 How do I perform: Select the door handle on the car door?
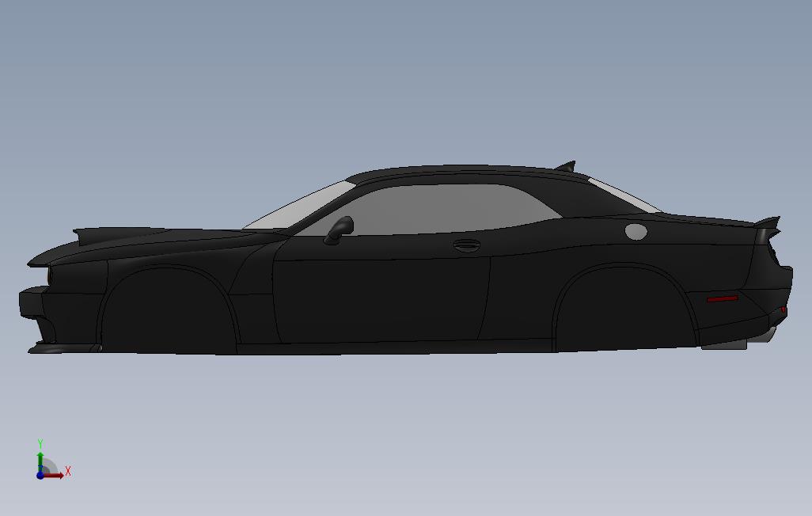467,245
